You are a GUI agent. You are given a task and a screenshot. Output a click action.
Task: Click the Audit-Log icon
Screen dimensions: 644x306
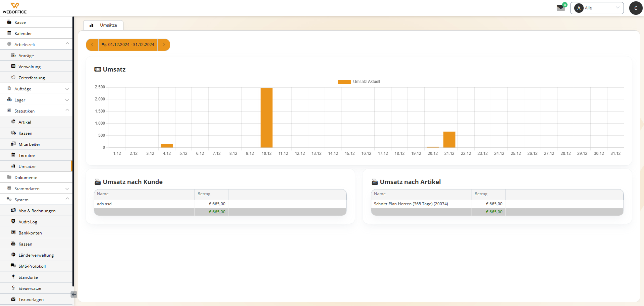tap(13, 221)
